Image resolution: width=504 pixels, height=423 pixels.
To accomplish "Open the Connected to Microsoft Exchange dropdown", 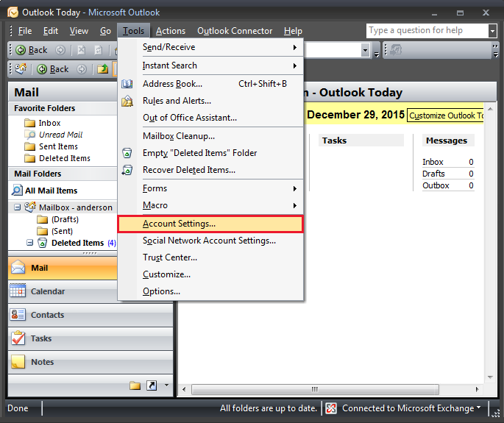I will [478, 408].
